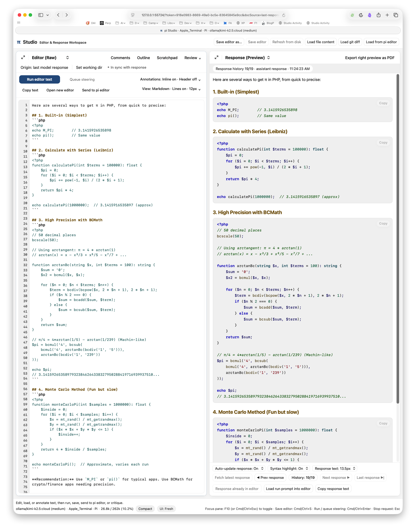Open the DAI bookmark
Image resolution: width=416 pixels, height=532 pixels.
coord(91,23)
